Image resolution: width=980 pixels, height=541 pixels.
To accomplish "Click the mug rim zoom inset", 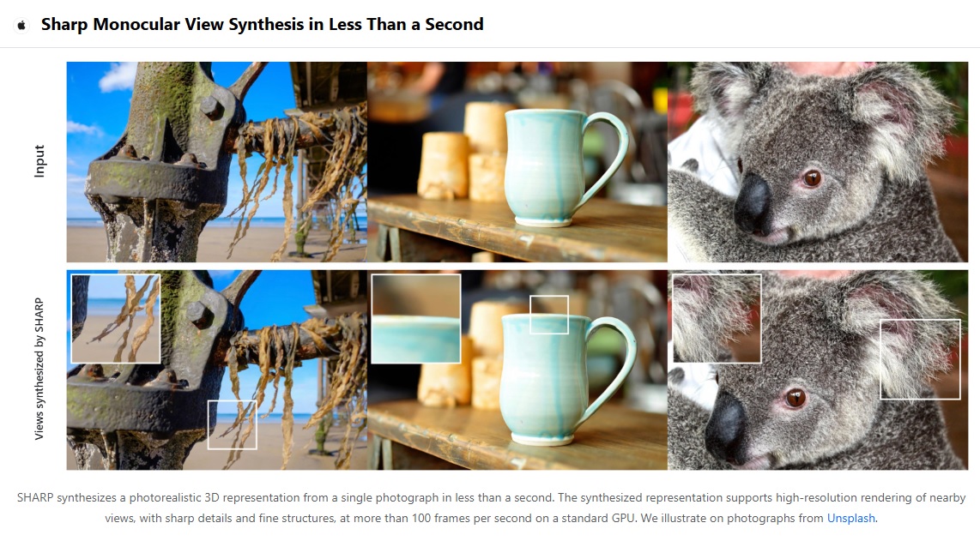I will tap(416, 319).
